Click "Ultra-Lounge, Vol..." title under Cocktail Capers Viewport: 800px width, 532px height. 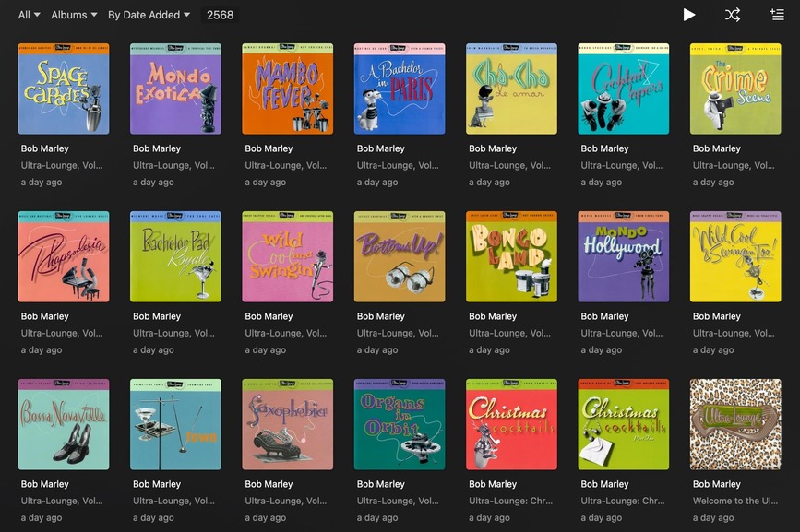coord(622,166)
